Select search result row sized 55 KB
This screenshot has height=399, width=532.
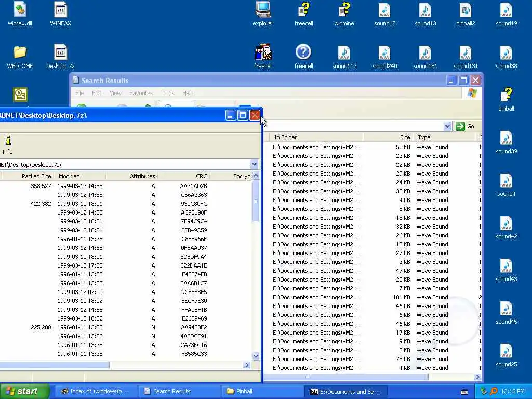[x=373, y=147]
